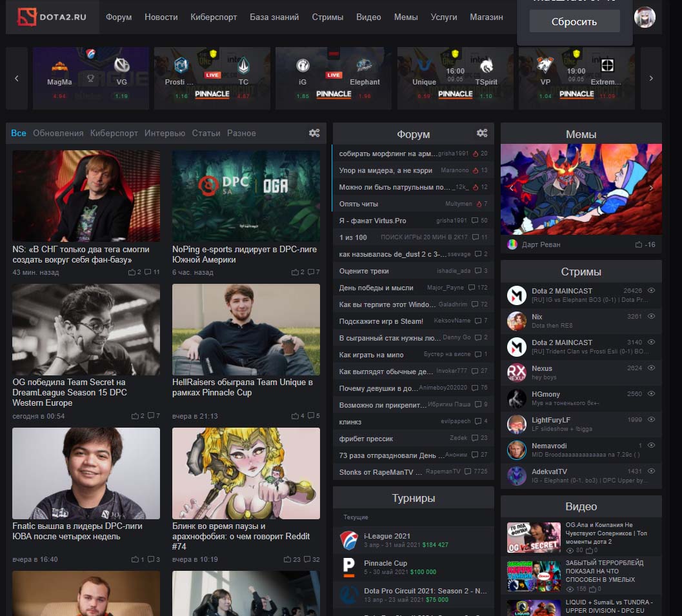Click the like icon on Блинк во время паузы article
Screen dimensions: 682x616
tap(287, 559)
